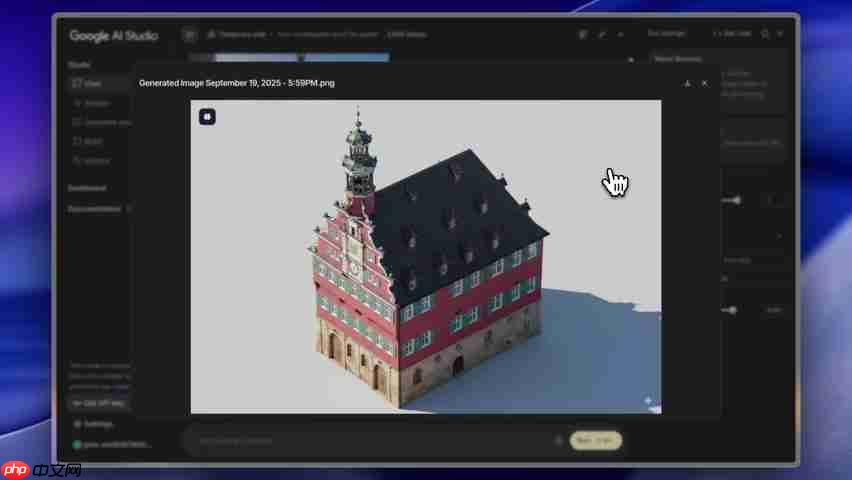Screen dimensions: 852x480
Task: Click the sparkle icon at image corner
Action: (x=648, y=401)
